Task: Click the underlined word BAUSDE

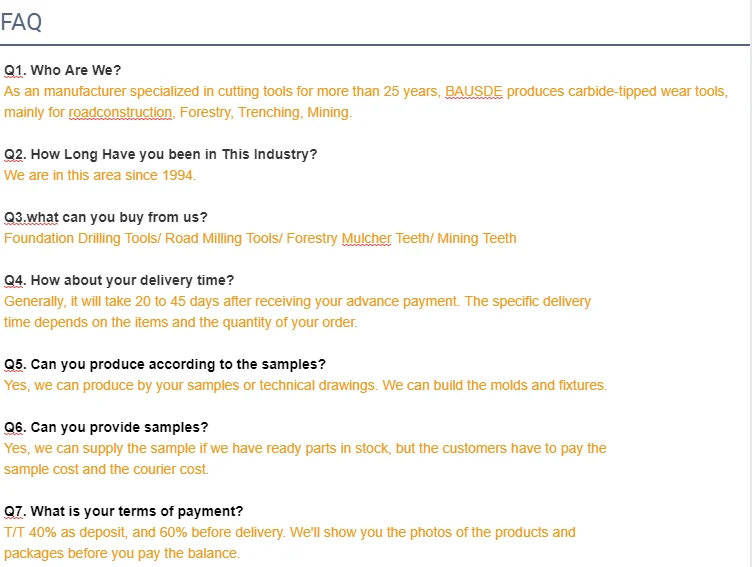Action: (x=473, y=91)
